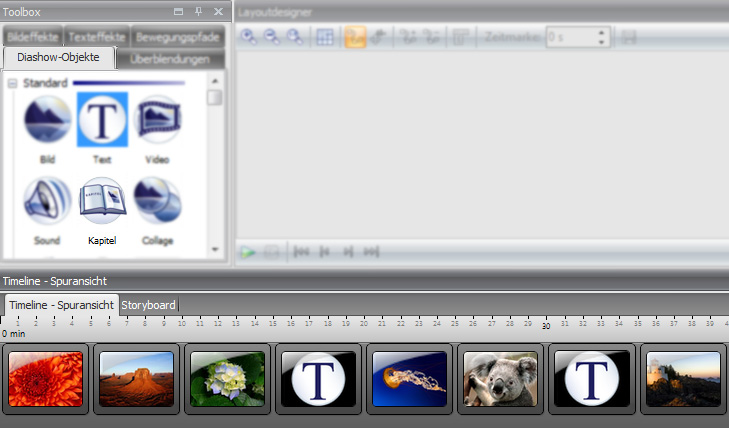Select the Bild object icon
The image size is (729, 428).
pos(47,120)
